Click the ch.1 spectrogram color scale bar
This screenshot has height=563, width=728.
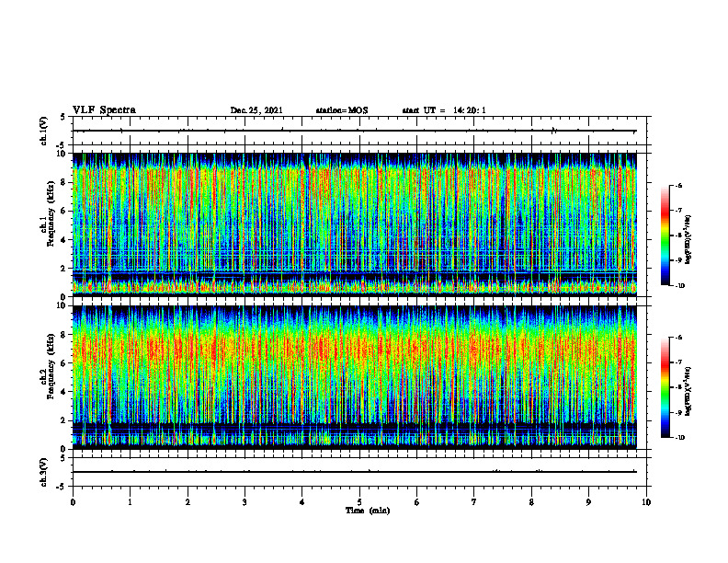pyautogui.click(x=665, y=236)
